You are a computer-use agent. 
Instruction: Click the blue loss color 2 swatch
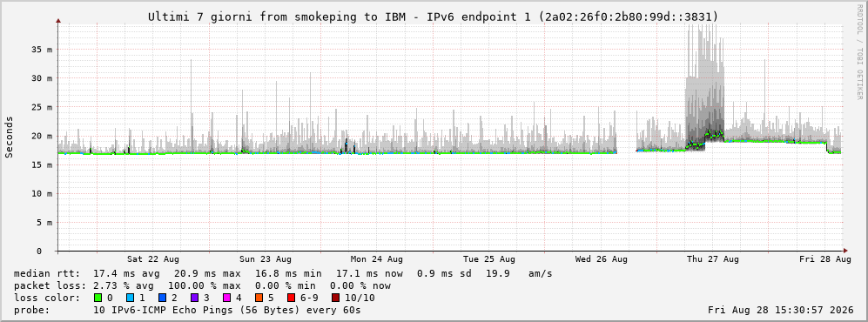coord(162,298)
